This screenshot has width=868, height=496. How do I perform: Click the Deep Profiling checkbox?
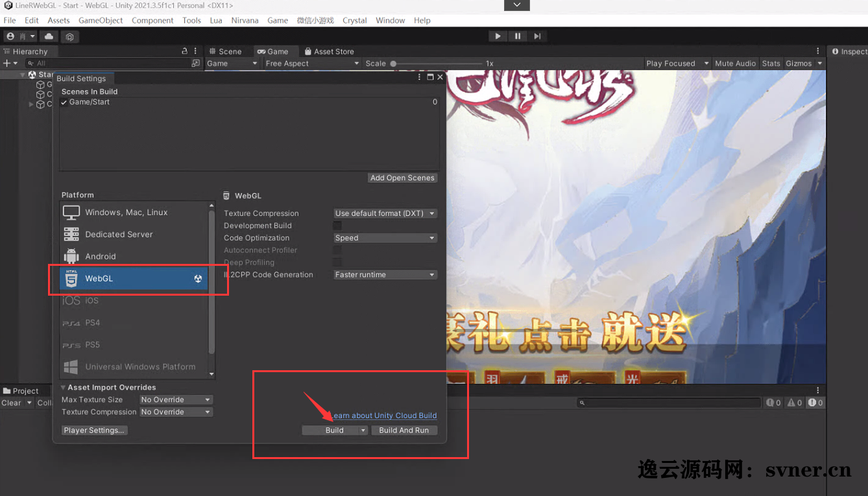click(x=337, y=263)
